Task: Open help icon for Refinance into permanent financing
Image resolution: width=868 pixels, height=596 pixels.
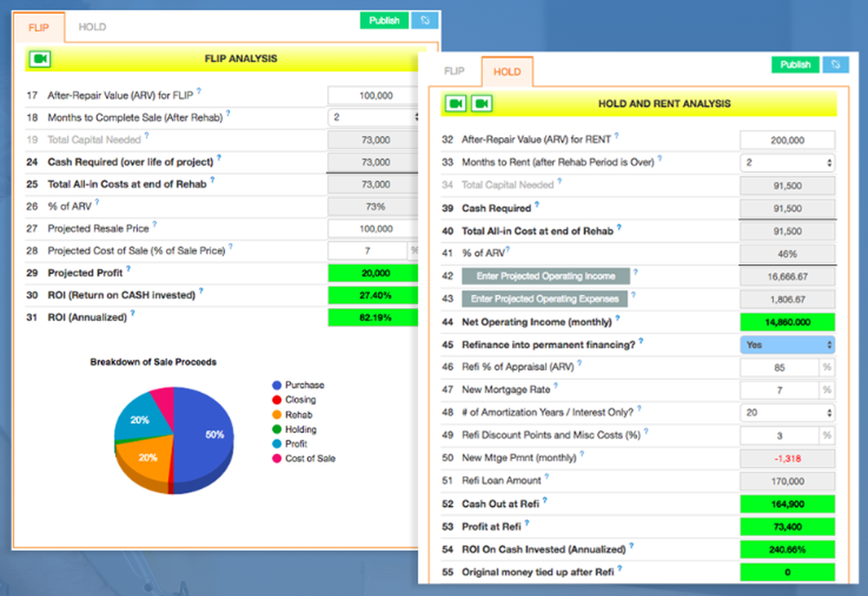Action: 641,341
